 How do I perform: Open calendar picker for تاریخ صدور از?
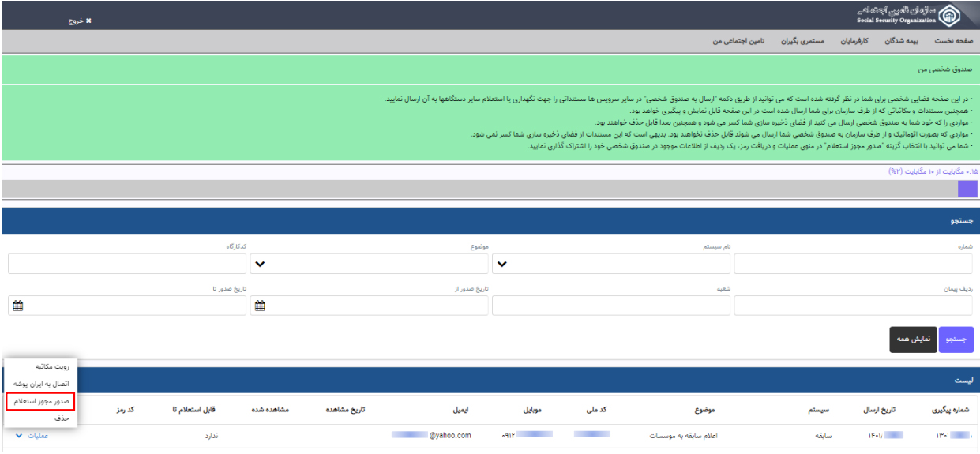coord(260,306)
